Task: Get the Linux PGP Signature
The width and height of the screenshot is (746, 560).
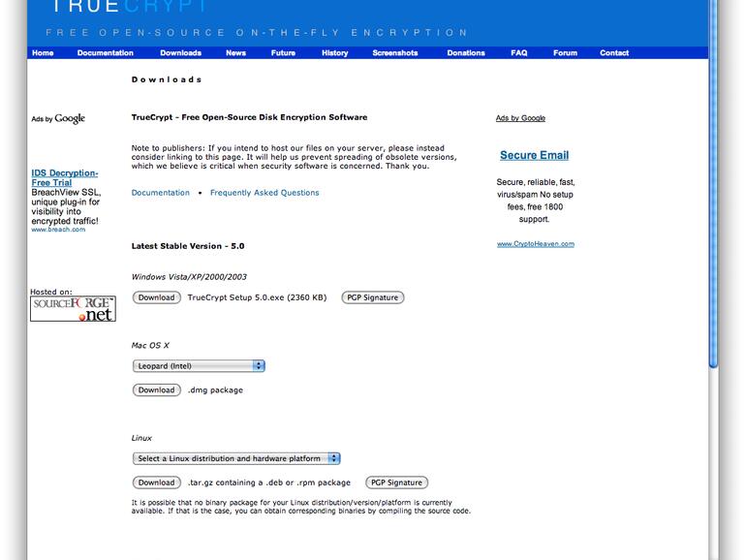Action: (397, 482)
